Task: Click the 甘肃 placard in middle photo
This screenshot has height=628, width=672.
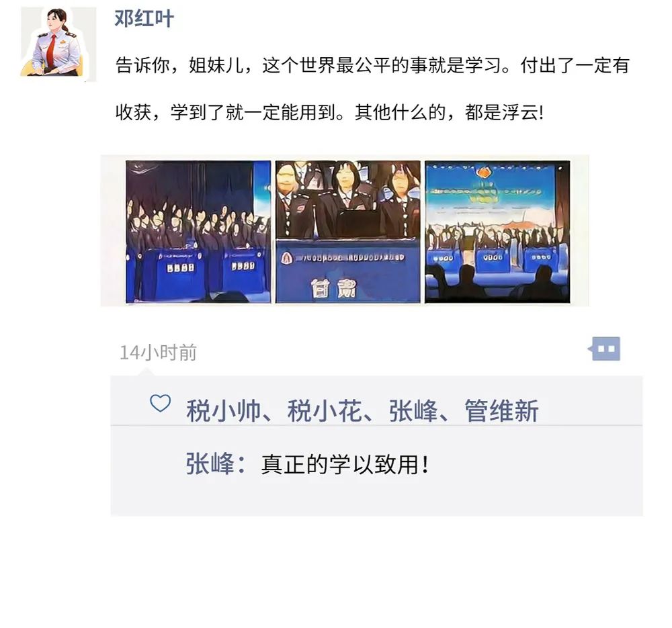Action: [x=333, y=288]
